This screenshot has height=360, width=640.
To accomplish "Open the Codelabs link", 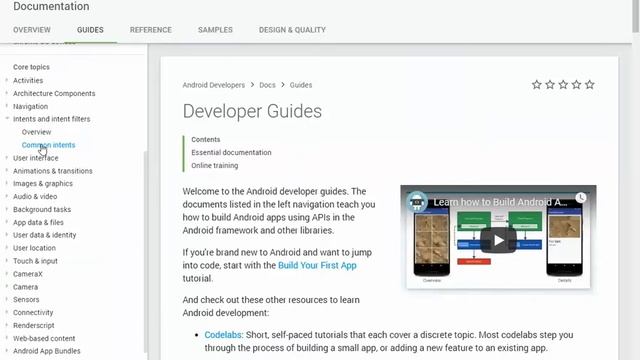I will coord(223,335).
